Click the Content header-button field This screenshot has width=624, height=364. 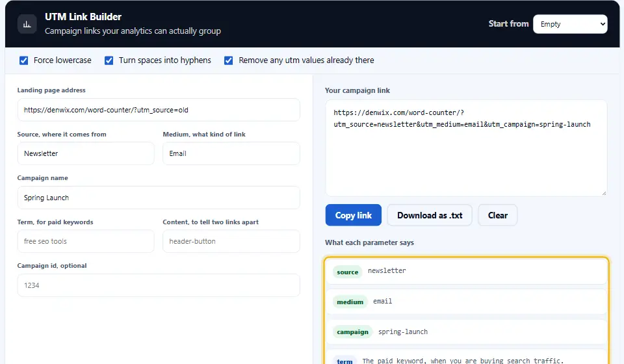pyautogui.click(x=231, y=241)
